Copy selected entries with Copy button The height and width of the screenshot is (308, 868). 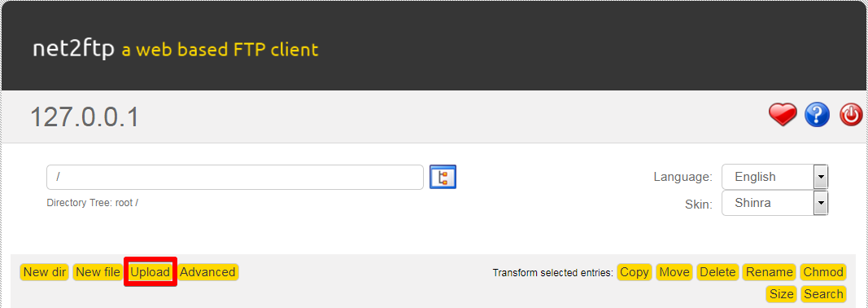tap(635, 272)
